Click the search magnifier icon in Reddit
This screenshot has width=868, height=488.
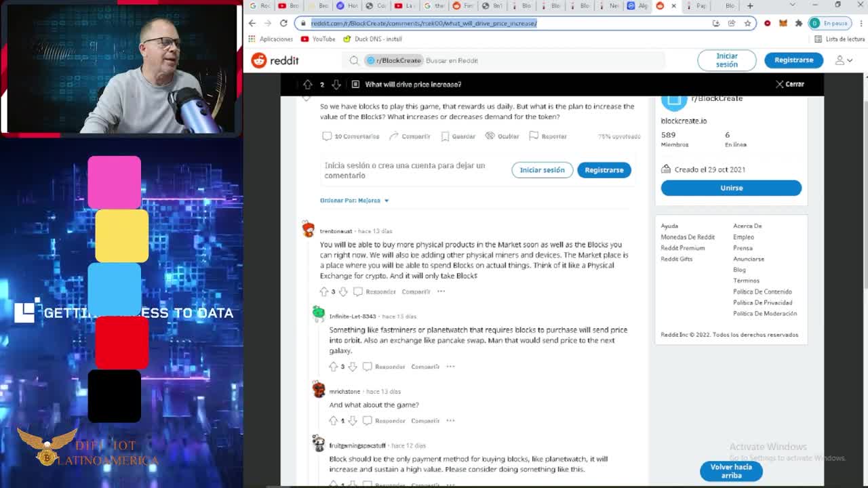pyautogui.click(x=354, y=60)
